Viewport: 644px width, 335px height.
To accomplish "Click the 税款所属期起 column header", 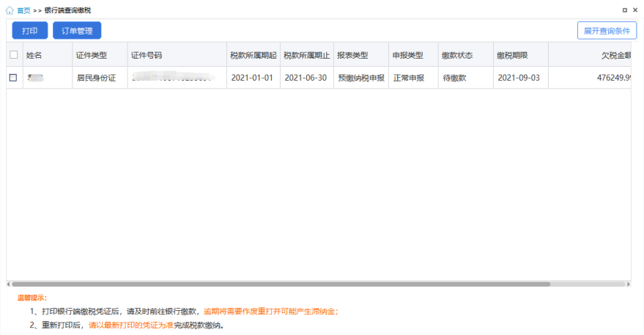I will 253,55.
